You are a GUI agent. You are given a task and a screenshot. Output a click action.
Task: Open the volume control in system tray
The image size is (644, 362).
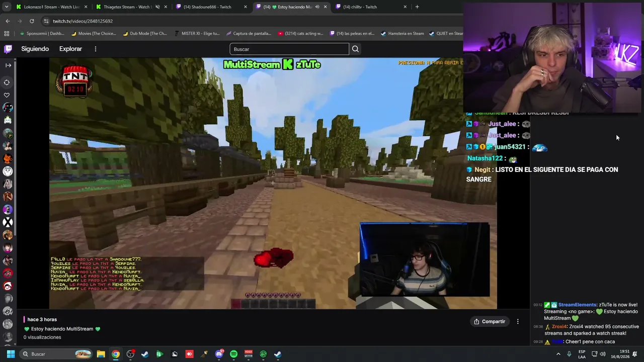[603, 354]
